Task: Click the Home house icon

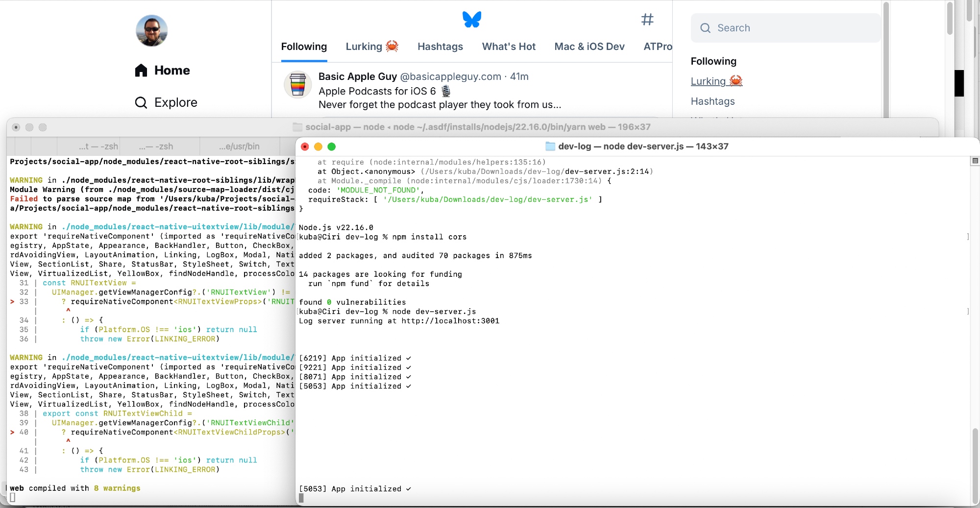Action: click(x=141, y=71)
